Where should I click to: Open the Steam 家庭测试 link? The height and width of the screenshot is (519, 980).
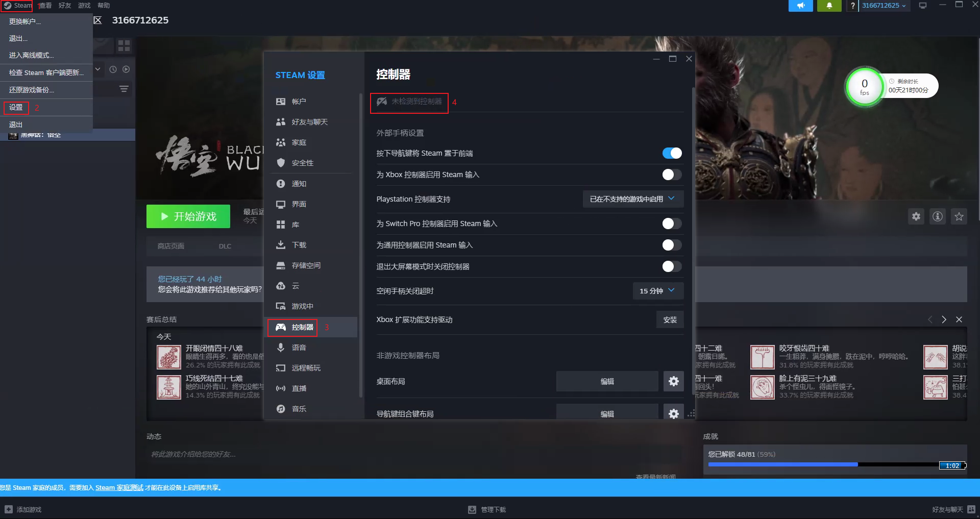pos(119,488)
